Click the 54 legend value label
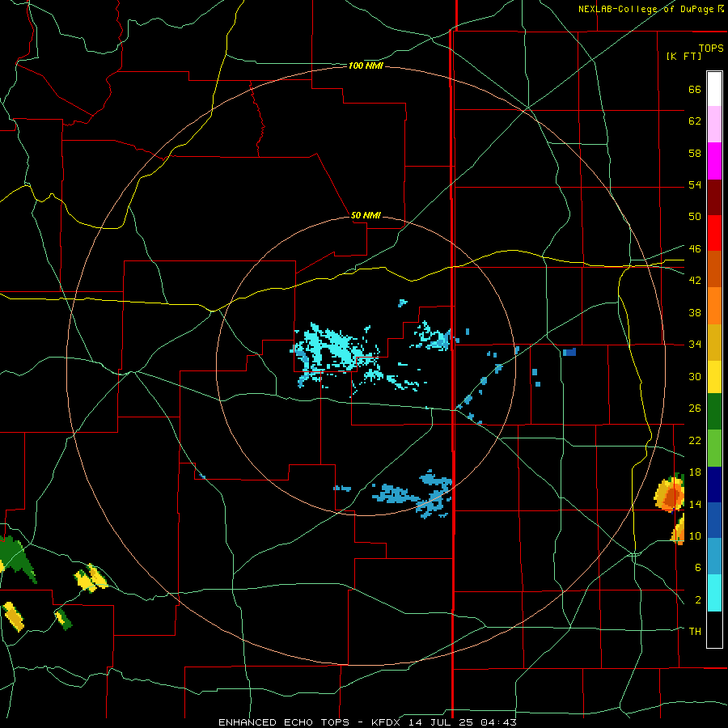 pyautogui.click(x=695, y=184)
